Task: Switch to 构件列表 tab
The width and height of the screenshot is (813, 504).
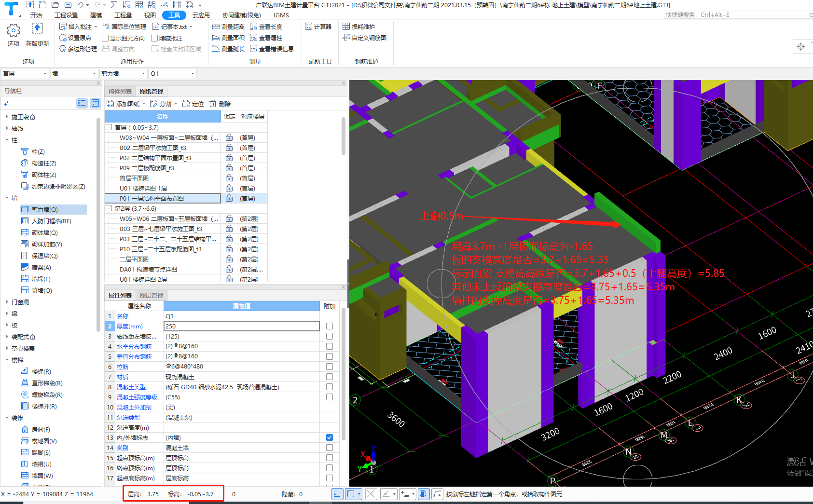Action: coord(120,91)
